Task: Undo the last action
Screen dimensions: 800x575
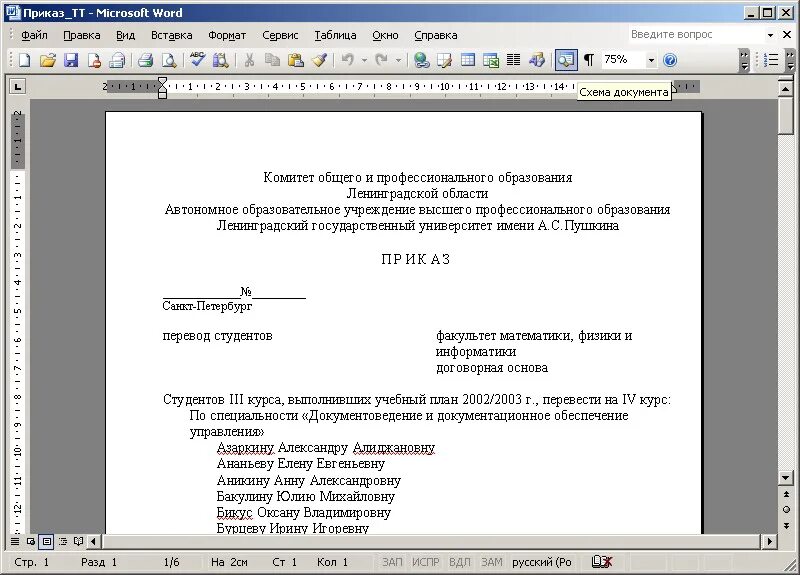Action: pos(348,60)
